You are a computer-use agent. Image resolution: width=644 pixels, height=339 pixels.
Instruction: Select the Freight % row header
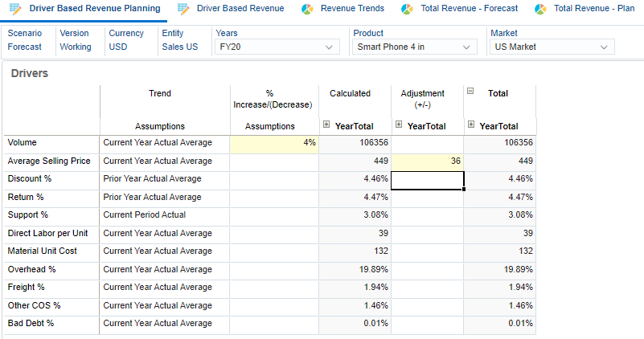(x=51, y=288)
